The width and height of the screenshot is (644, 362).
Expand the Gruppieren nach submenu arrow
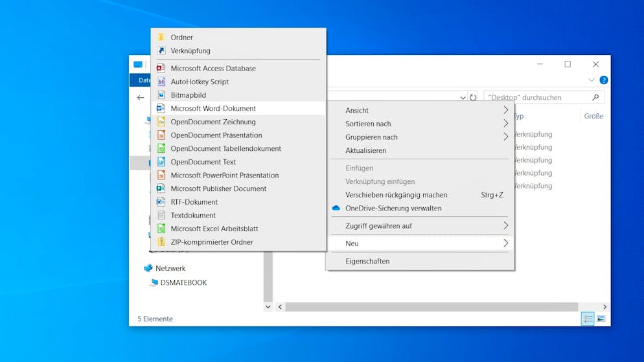505,137
